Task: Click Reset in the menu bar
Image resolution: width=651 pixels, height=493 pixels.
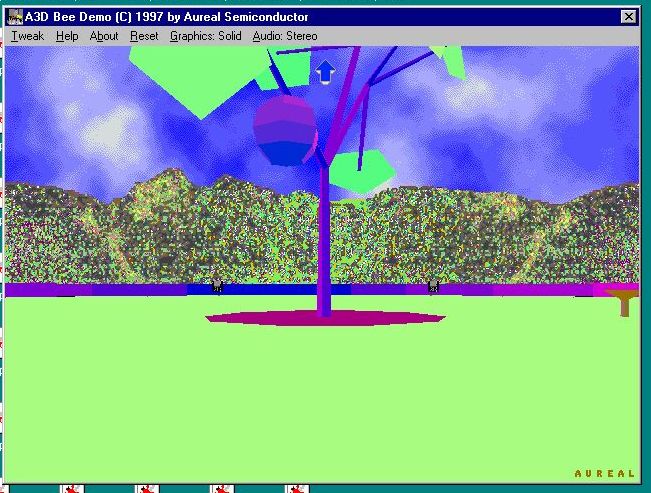Action: click(144, 36)
